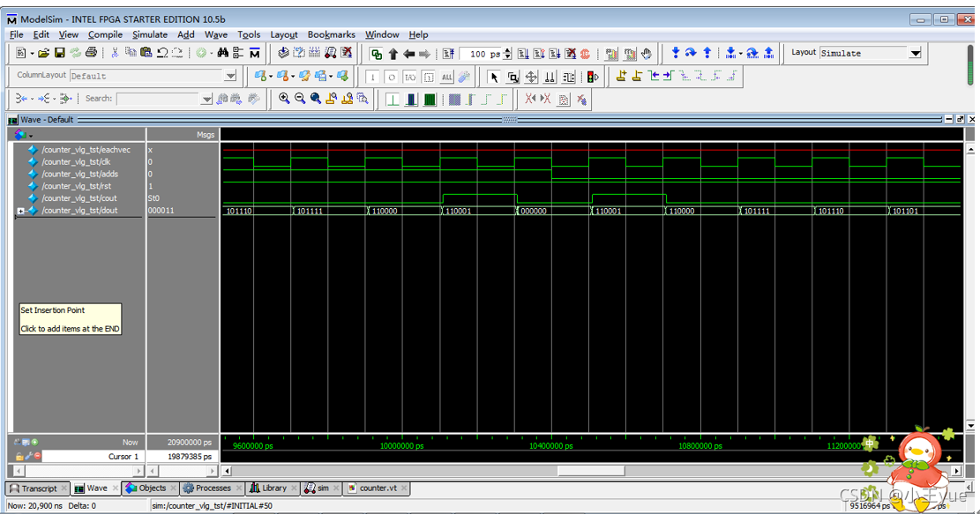980x514 pixels.
Task: Toggle the Internal signals filter button
Action: 429,77
